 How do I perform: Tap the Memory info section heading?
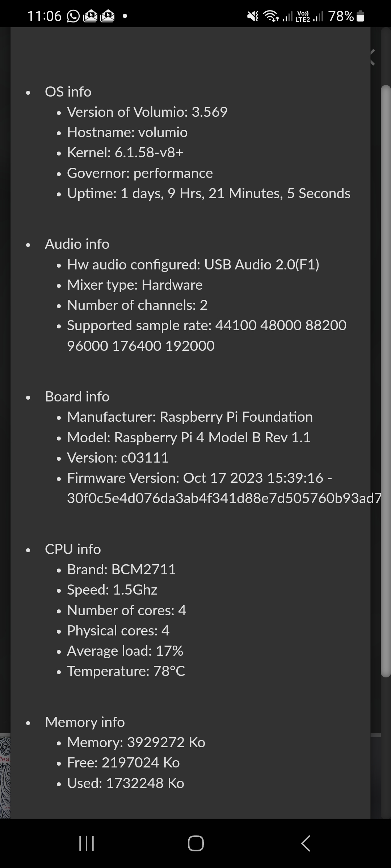click(x=85, y=722)
